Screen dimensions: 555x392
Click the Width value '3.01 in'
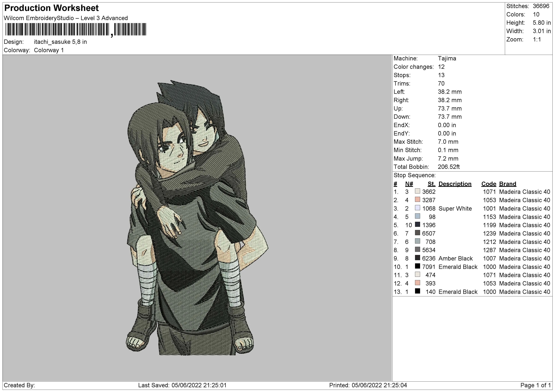542,31
